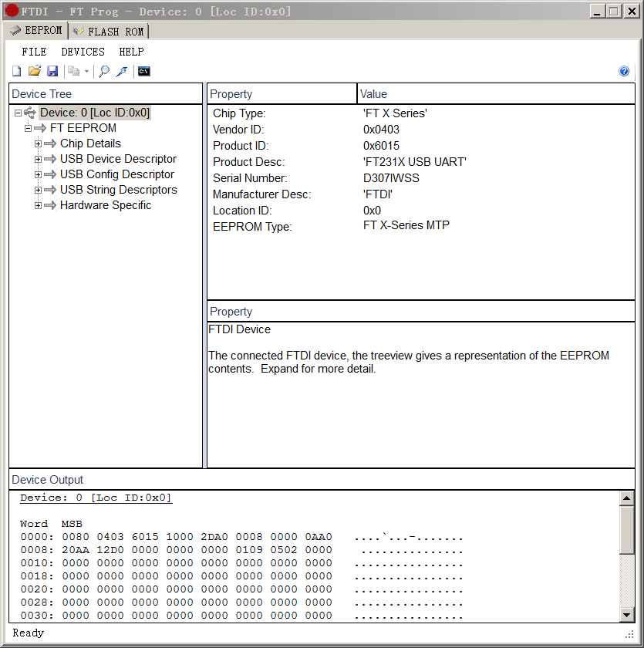Click the 'FT231X USB UART' product description
This screenshot has width=644, height=648.
(415, 161)
